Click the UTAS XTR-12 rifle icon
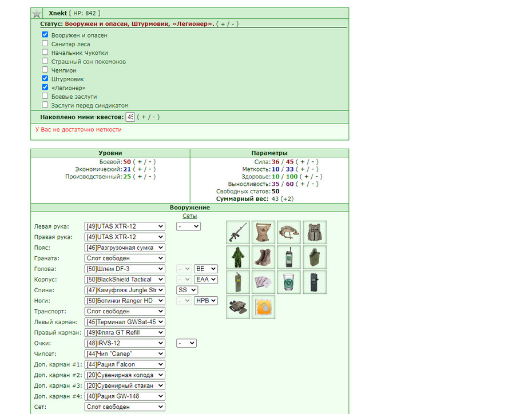532x414 pixels. pos(238,232)
